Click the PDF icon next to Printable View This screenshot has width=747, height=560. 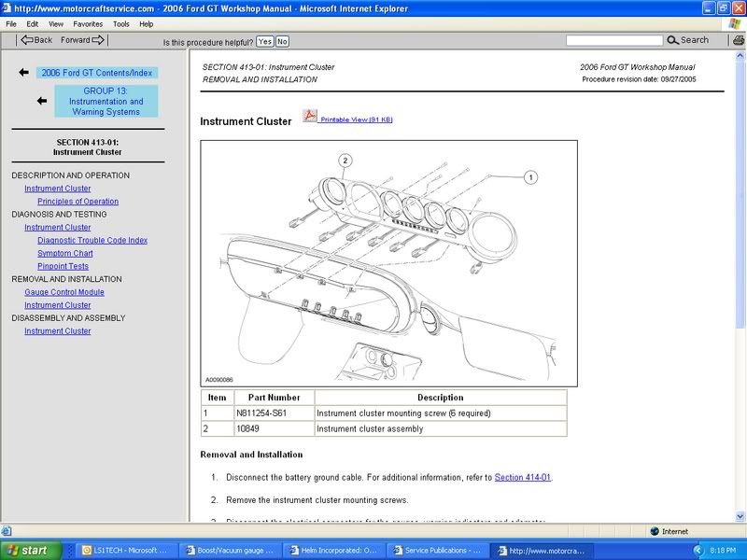click(310, 115)
